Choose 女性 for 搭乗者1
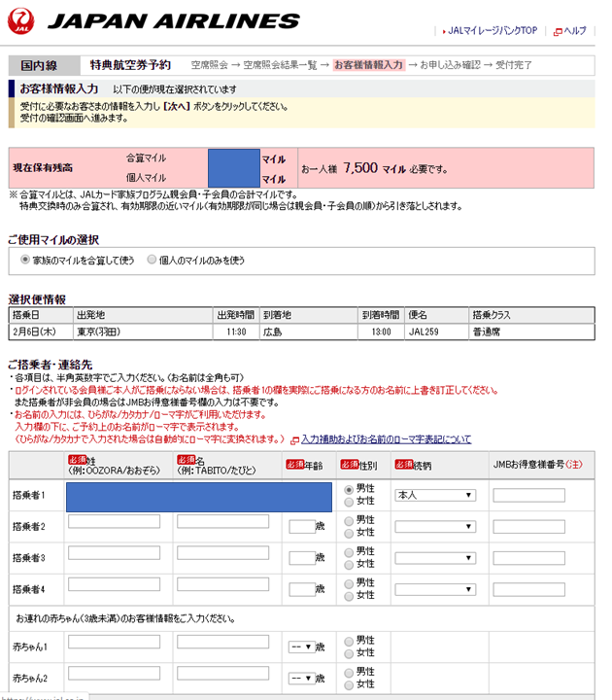This screenshot has width=612, height=700. (349, 503)
